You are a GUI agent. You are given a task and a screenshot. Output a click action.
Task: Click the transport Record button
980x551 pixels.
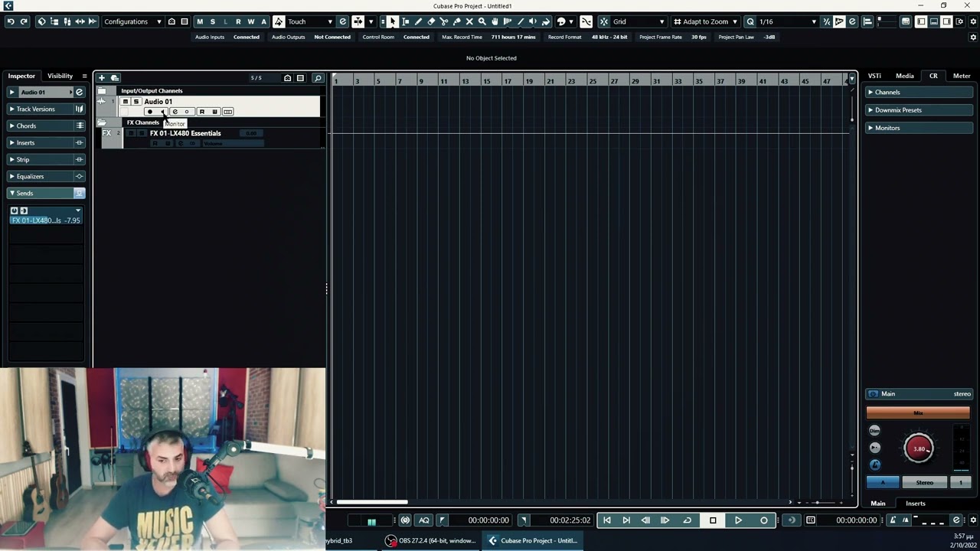pos(763,520)
